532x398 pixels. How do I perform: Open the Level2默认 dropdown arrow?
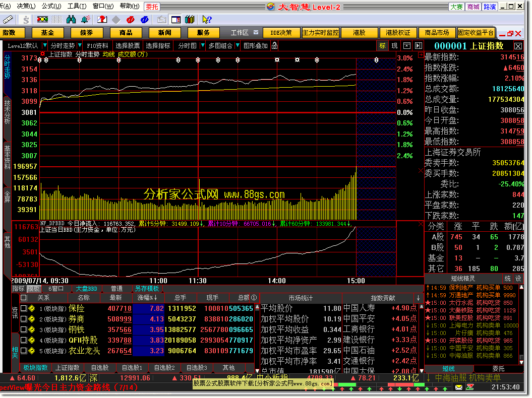pyautogui.click(x=44, y=45)
